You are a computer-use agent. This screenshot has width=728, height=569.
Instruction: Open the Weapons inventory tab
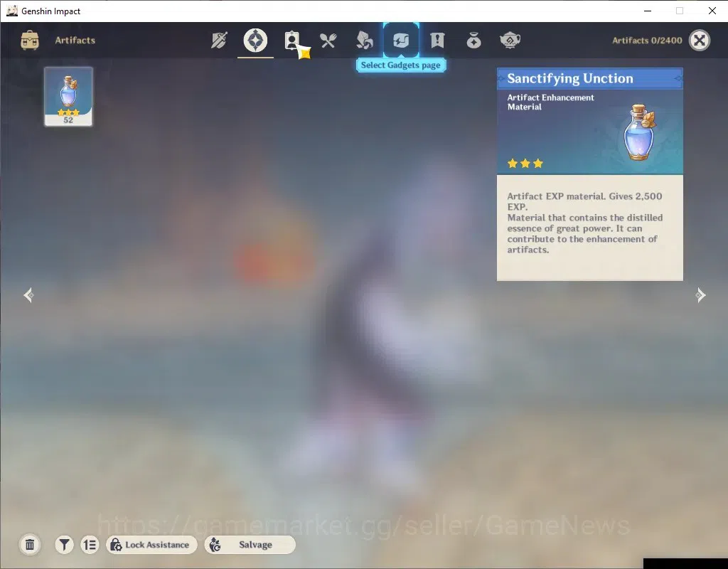pos(219,41)
